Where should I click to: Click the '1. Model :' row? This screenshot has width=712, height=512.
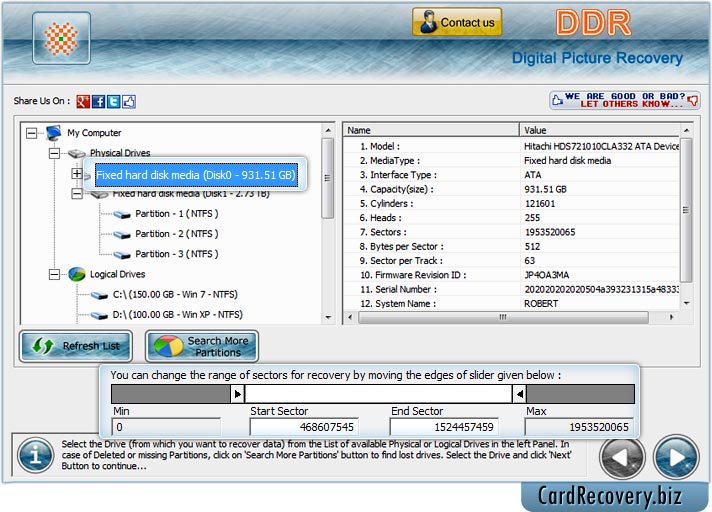(x=511, y=146)
